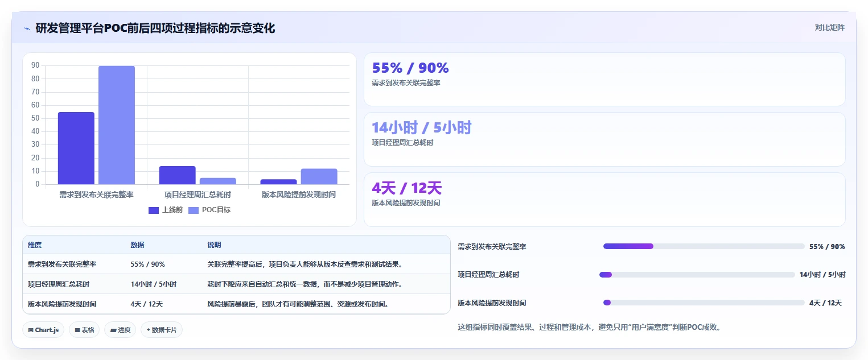
Task: Click chart axis label 需求到发布关联完整率
Action: coord(97,195)
